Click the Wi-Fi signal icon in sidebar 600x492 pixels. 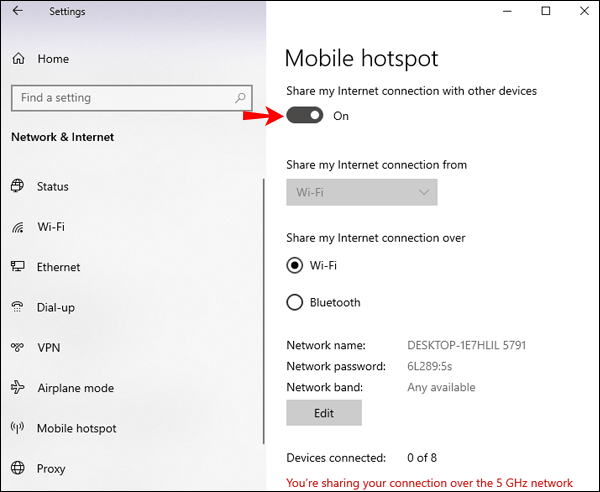(x=17, y=227)
